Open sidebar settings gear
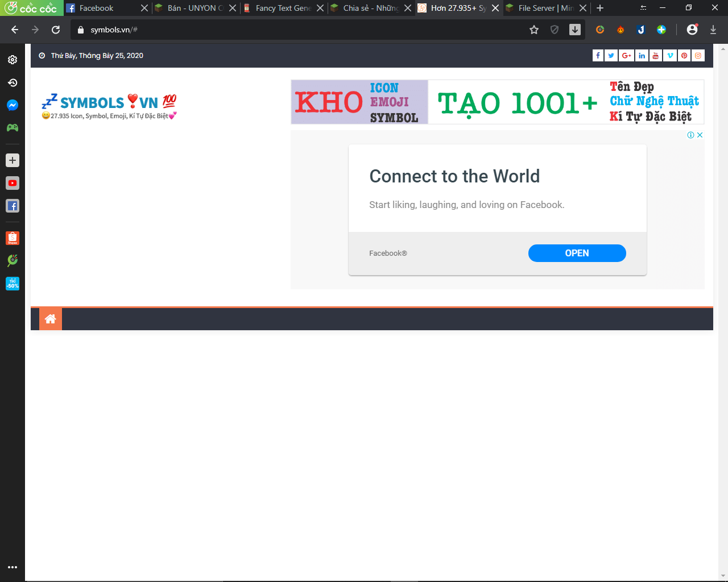 (x=13, y=60)
